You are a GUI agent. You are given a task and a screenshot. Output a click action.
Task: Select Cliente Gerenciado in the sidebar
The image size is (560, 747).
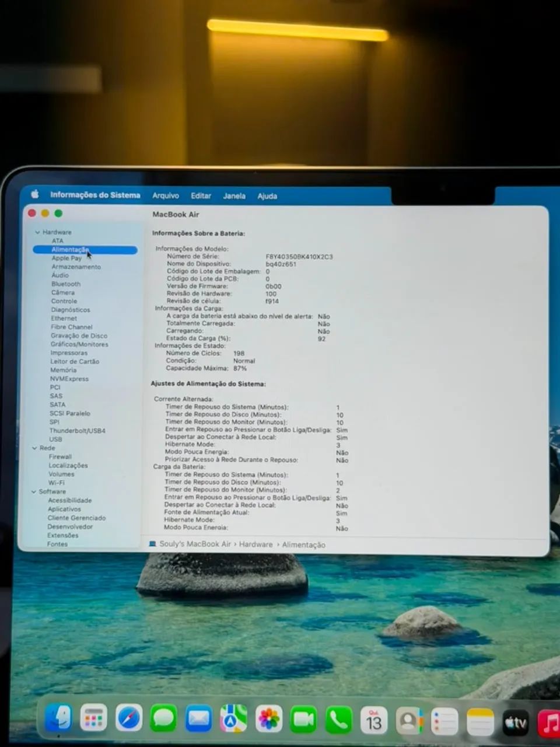[77, 518]
